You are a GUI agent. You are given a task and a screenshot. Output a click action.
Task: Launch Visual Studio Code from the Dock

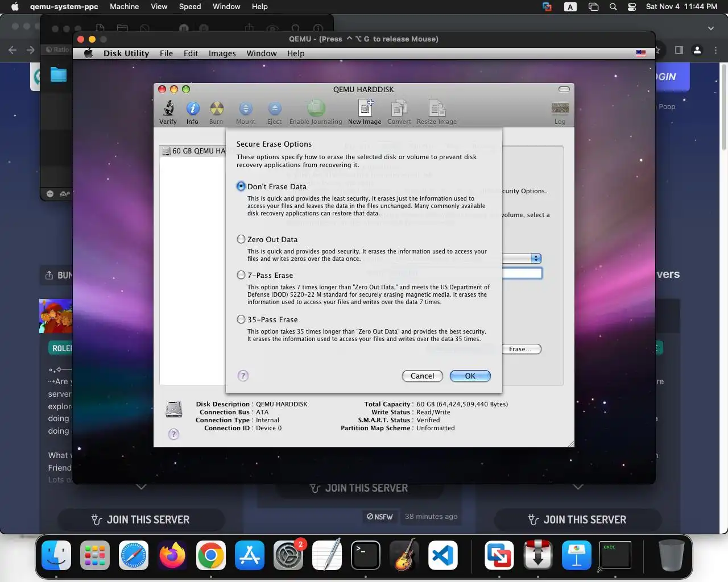coord(443,555)
